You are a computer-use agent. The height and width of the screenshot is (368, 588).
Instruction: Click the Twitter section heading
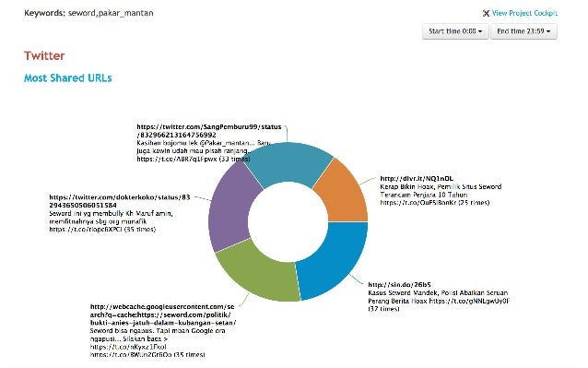44,56
